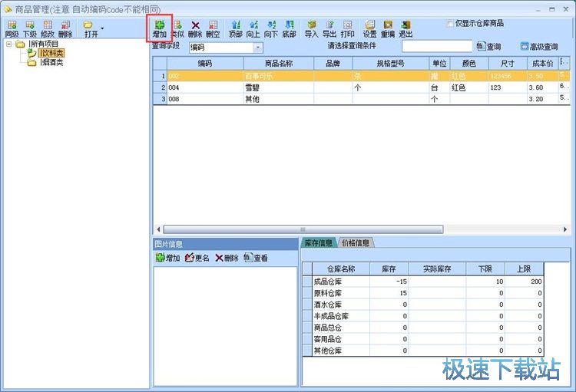Image resolution: width=576 pixels, height=392 pixels.
Task: Switch to the 库存信息 tab
Action: click(x=319, y=242)
